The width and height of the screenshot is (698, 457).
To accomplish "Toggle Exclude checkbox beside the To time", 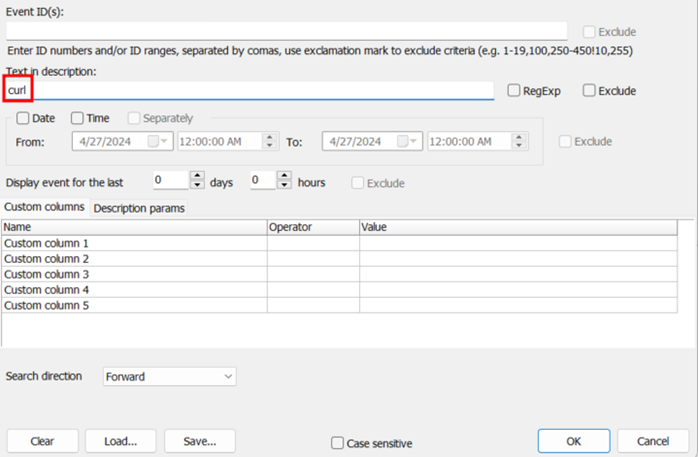I will coord(565,142).
